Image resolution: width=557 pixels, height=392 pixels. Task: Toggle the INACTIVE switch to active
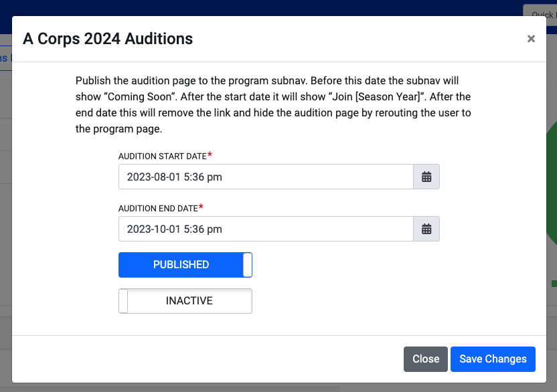[185, 301]
